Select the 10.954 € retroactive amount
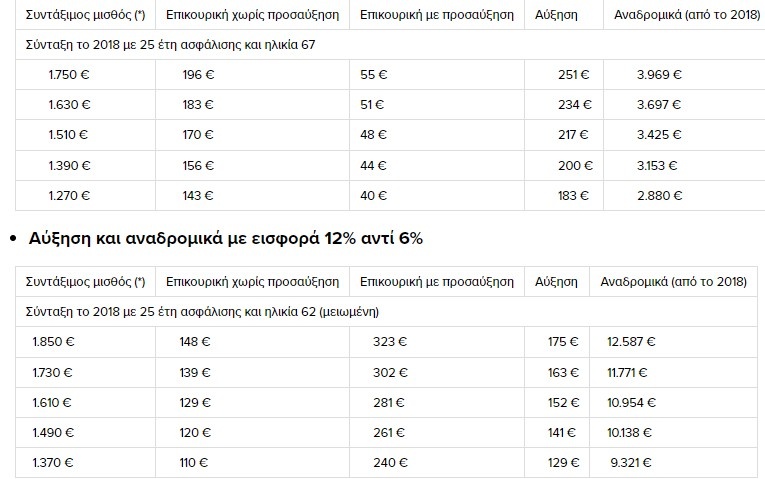This screenshot has height=479, width=765. click(631, 403)
